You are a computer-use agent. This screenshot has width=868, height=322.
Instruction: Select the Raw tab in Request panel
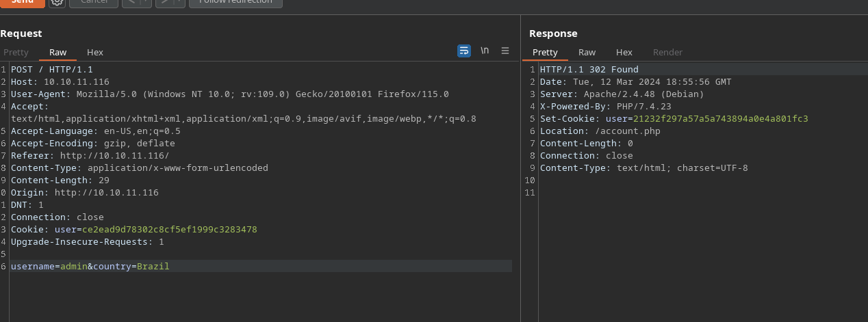coord(58,53)
